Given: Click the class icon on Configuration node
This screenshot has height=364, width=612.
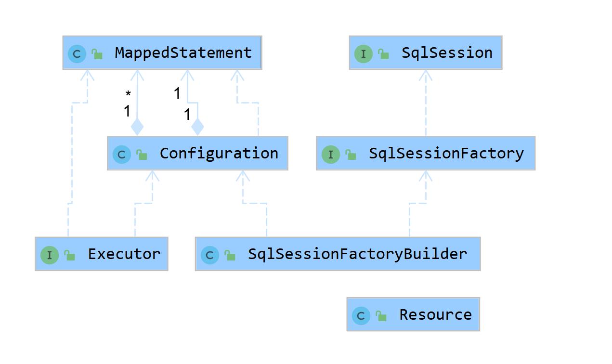Looking at the screenshot, I should [x=121, y=154].
